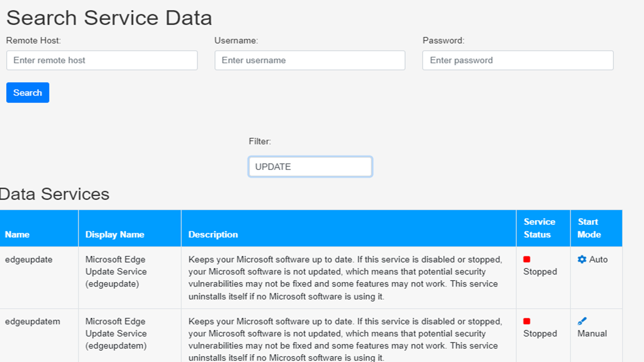Image resolution: width=644 pixels, height=362 pixels.
Task: Sort by the Name column header
Action: (x=18, y=234)
